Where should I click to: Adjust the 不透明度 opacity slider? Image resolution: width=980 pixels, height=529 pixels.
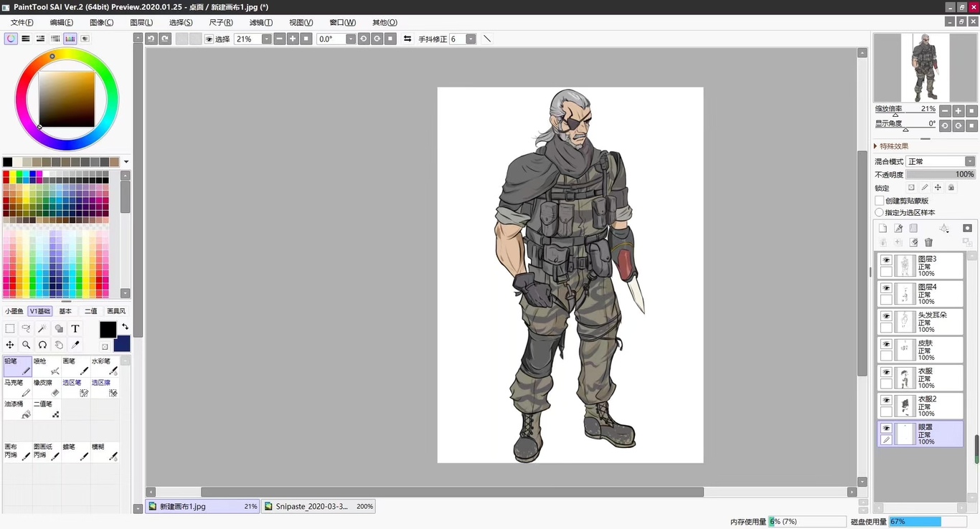941,174
